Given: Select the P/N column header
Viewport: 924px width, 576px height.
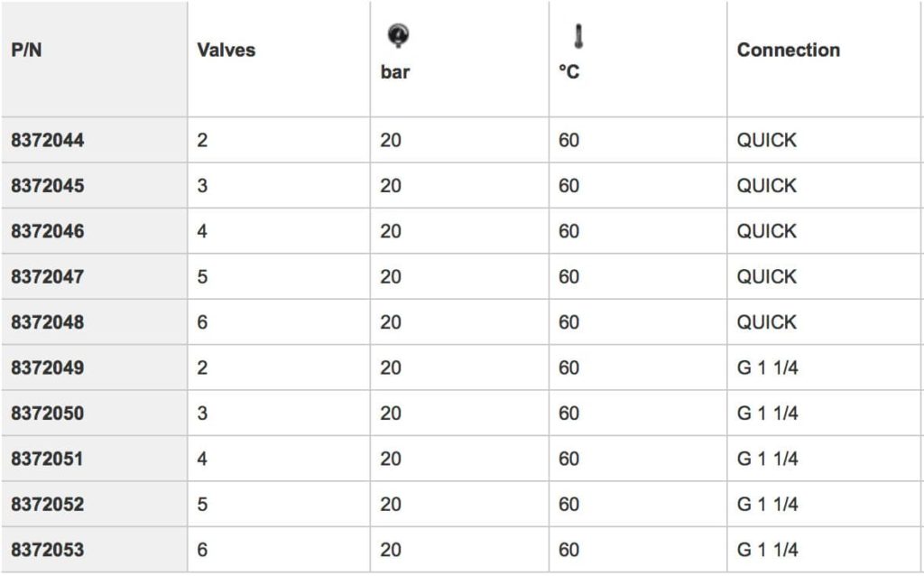Looking at the screenshot, I should tap(26, 51).
